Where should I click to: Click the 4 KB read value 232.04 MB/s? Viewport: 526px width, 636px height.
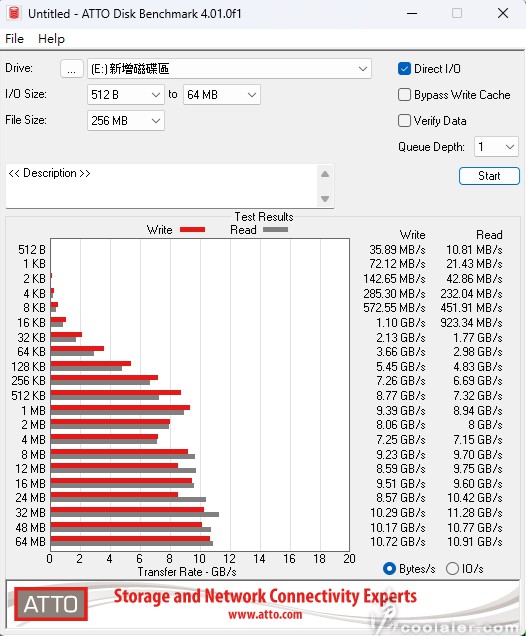tap(471, 294)
